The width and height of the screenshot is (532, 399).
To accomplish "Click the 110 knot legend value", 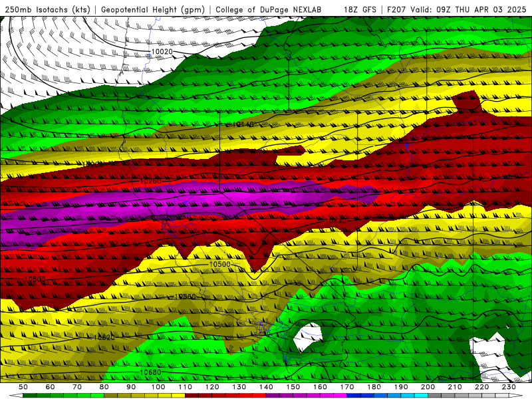I will 186,387.
